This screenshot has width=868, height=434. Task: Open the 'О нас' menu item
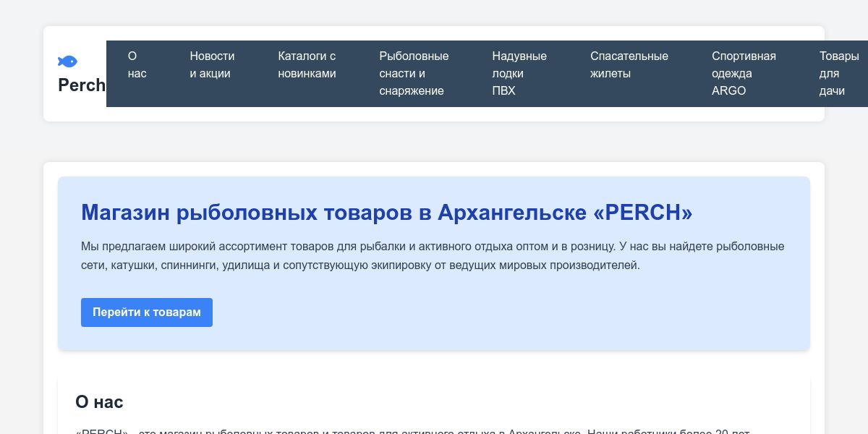137,65
